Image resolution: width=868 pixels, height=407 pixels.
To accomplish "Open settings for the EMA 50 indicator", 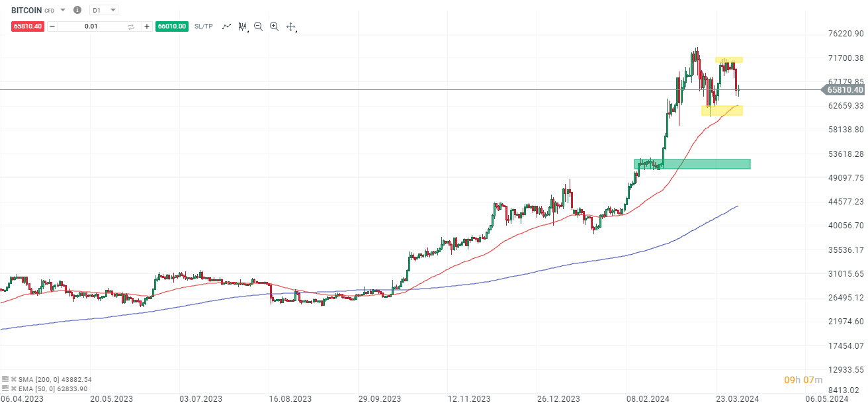I will click(x=5, y=388).
